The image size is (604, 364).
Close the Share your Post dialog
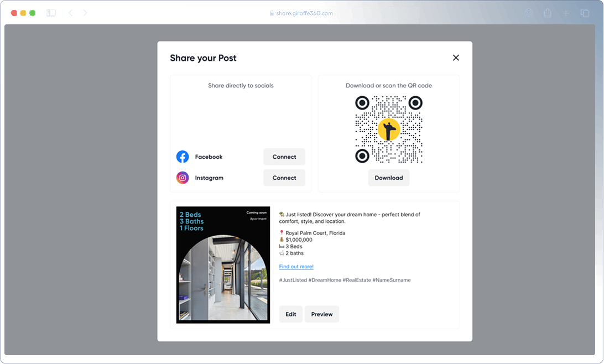(x=456, y=58)
